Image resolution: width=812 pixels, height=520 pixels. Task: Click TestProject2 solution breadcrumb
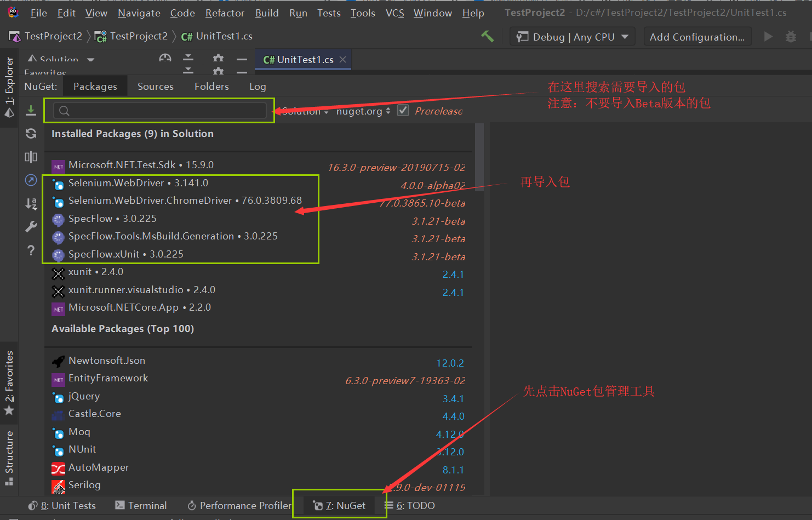pyautogui.click(x=46, y=36)
